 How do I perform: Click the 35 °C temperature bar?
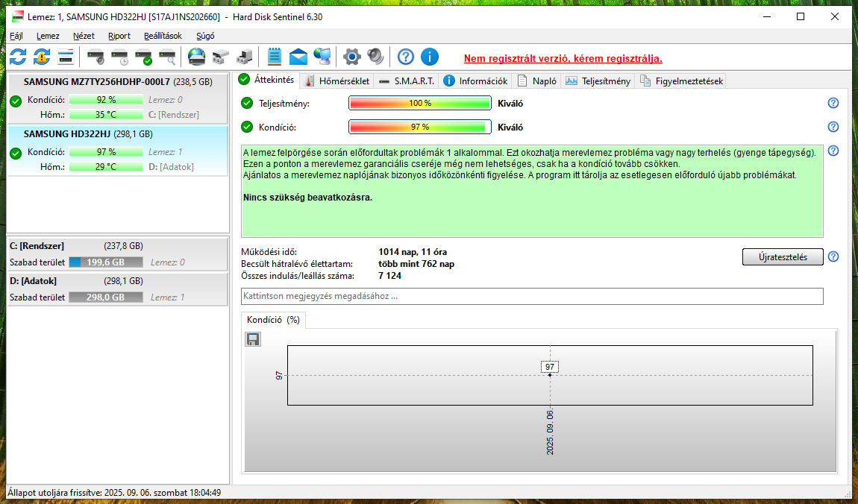point(106,114)
